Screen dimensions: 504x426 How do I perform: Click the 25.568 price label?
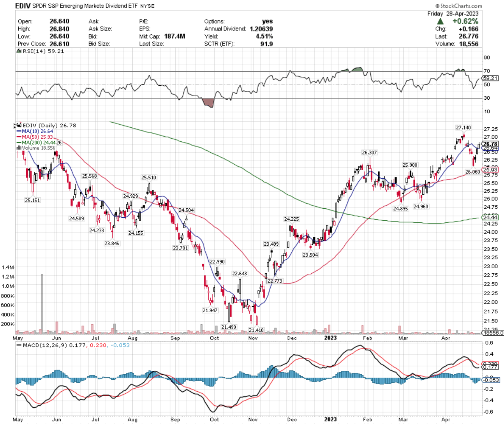point(89,176)
